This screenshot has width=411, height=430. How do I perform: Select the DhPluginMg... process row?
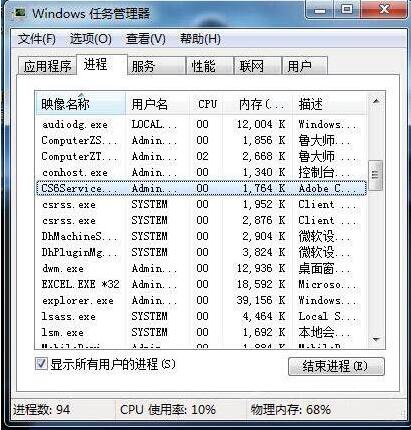201,252
